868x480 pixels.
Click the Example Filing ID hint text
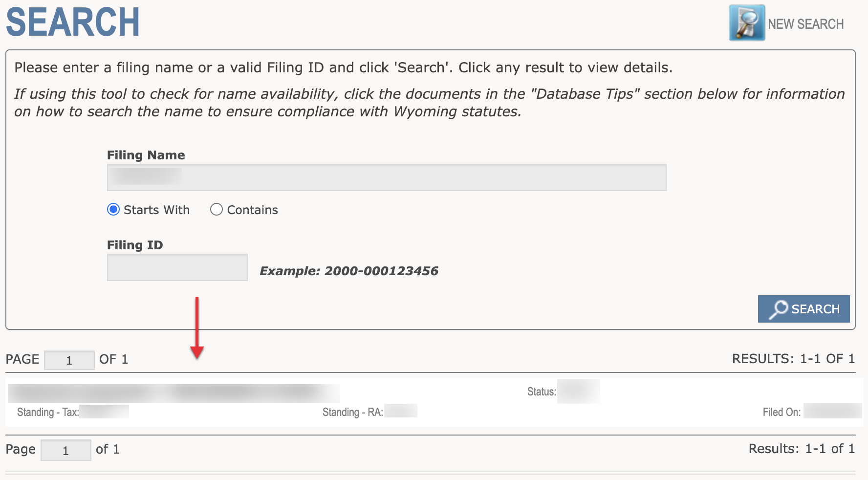point(348,271)
